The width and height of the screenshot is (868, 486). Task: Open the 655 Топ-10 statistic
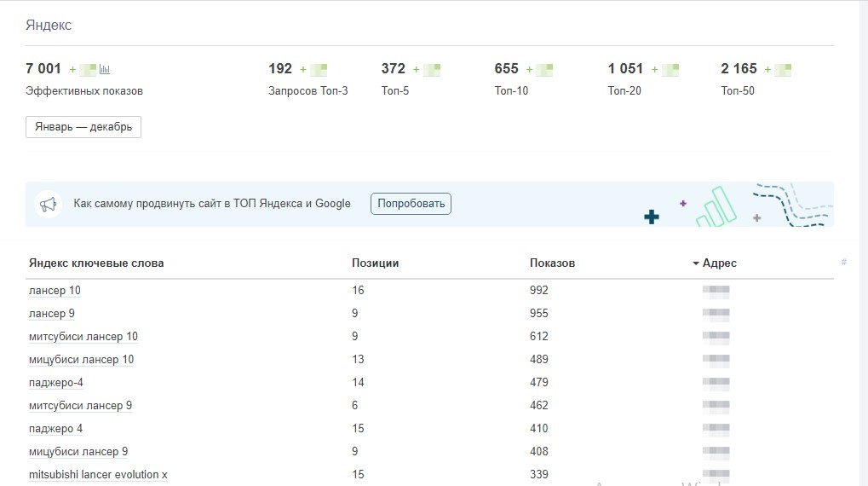506,69
